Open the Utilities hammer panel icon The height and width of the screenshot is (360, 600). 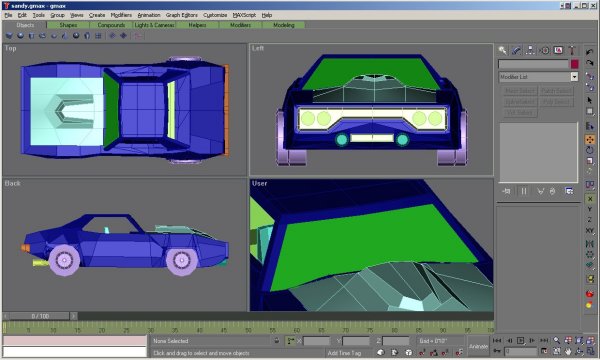[572, 50]
